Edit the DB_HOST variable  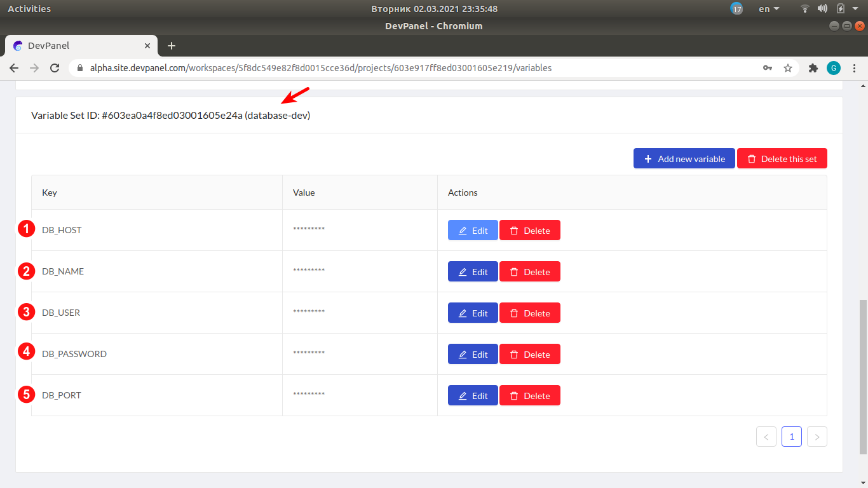[473, 231]
